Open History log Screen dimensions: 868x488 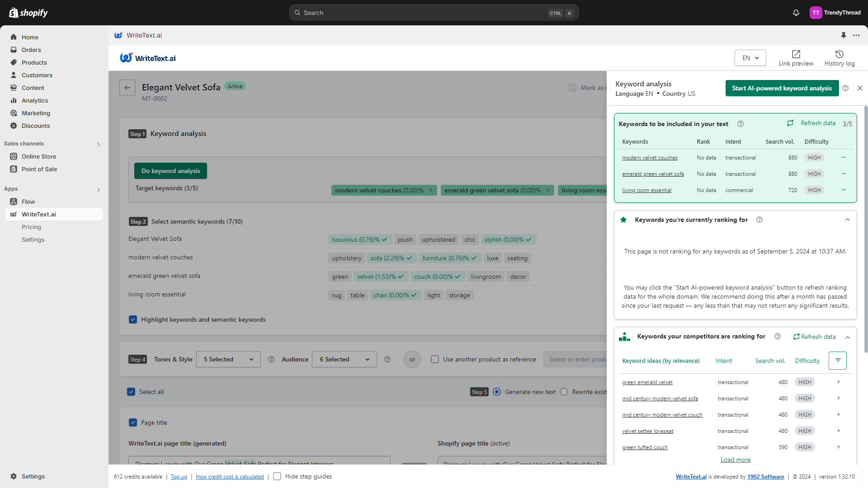[840, 58]
